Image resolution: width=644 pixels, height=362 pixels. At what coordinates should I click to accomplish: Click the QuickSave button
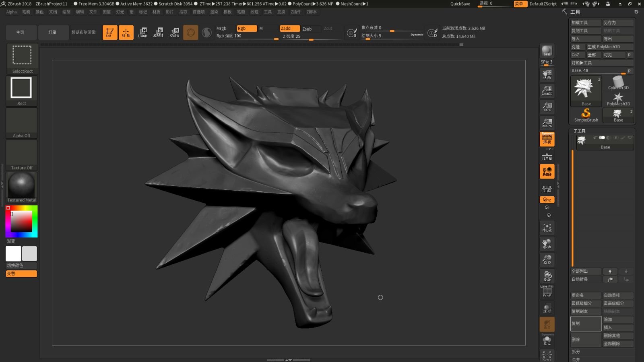[460, 4]
